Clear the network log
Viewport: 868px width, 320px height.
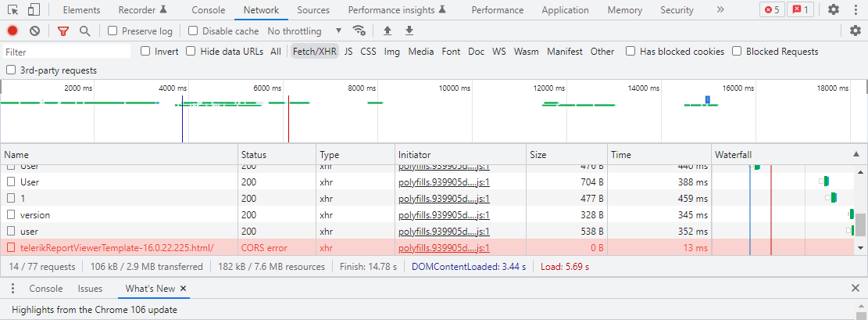34,31
